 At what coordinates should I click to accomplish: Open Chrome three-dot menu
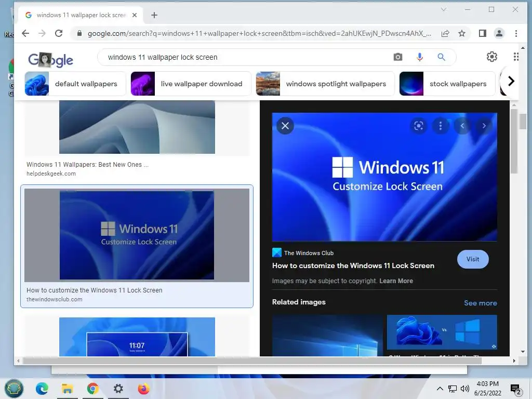pos(516,33)
